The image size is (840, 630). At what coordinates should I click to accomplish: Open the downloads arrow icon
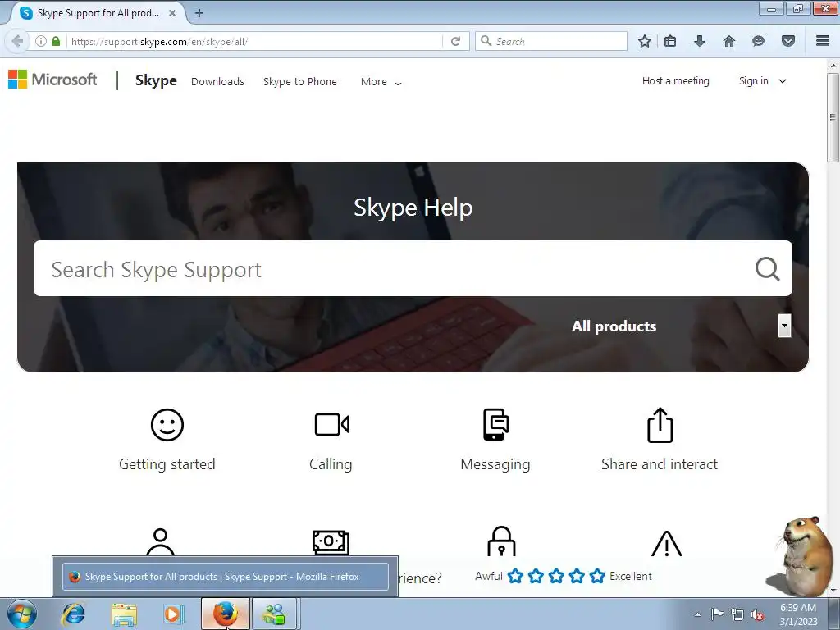pos(700,41)
